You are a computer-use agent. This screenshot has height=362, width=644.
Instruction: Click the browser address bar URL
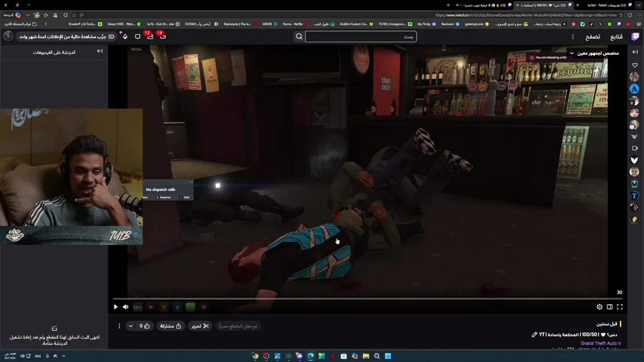coord(526,15)
